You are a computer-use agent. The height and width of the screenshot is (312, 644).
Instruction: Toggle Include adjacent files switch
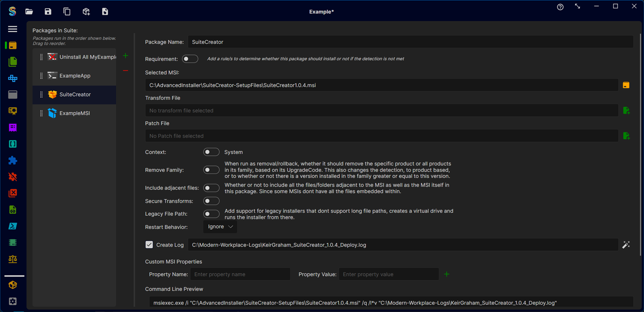tap(211, 188)
